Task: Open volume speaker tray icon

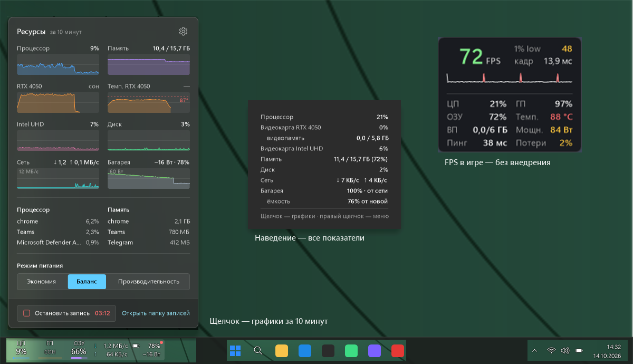Action: (565, 350)
